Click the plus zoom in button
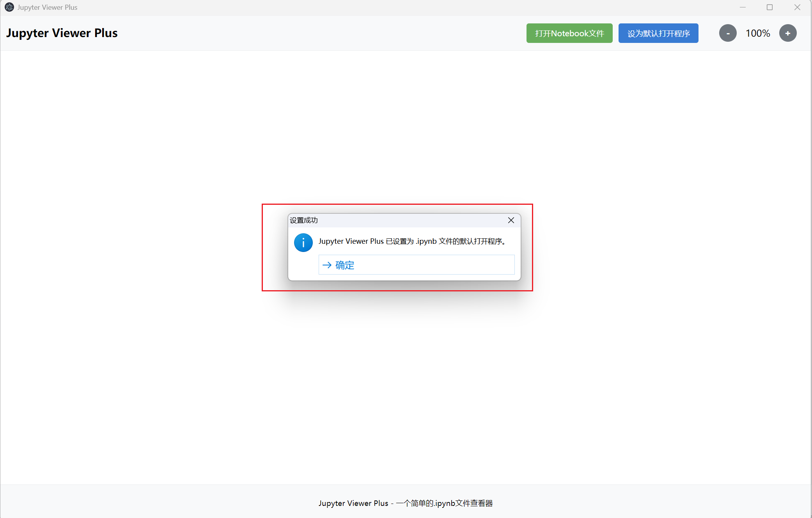 click(788, 33)
